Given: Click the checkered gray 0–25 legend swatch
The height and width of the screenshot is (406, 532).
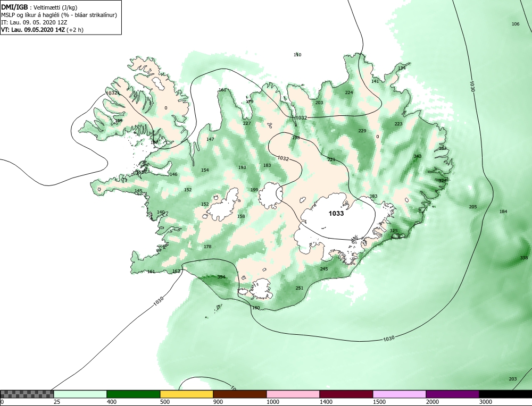Looking at the screenshot, I should point(27,394).
